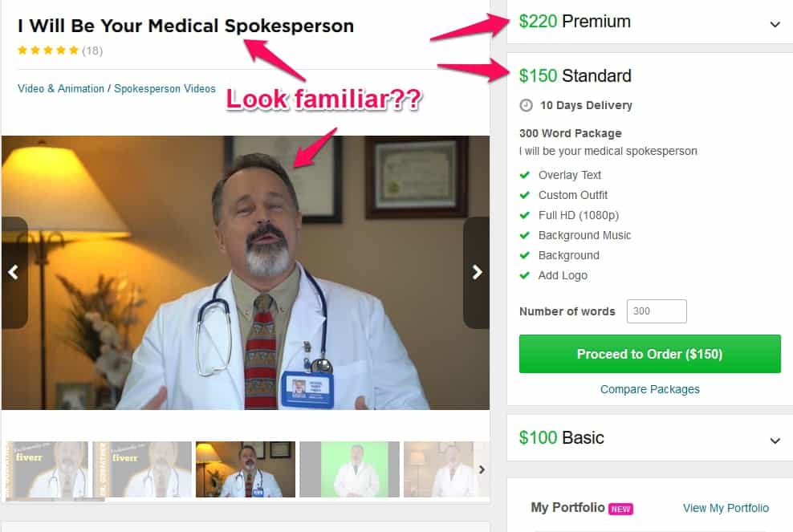Open Video & Animation category breadcrumb
The image size is (793, 532).
pos(61,88)
